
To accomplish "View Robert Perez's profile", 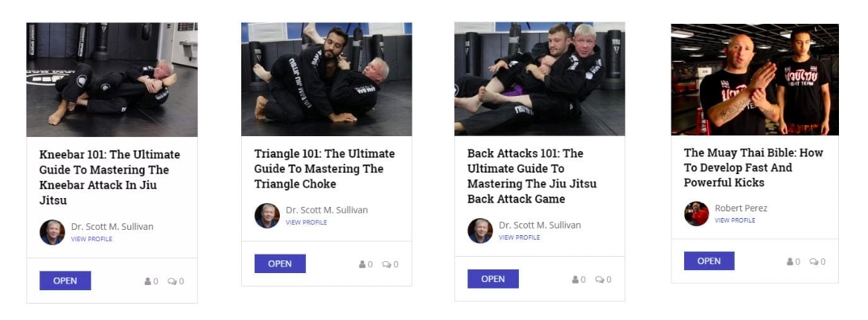I will [x=735, y=220].
